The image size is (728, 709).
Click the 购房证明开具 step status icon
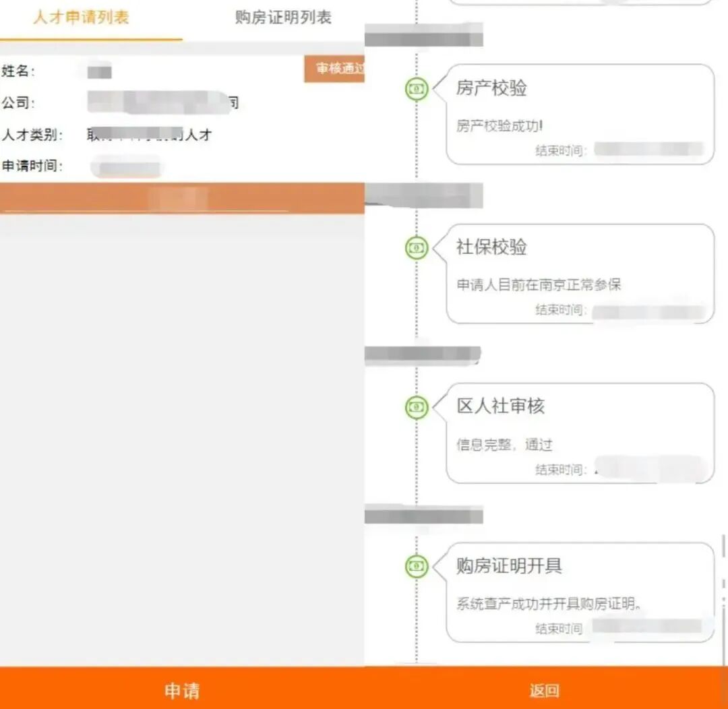pos(417,566)
